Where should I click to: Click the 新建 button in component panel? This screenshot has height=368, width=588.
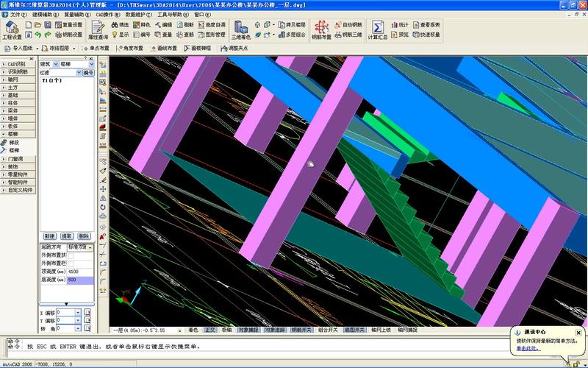[x=49, y=236]
